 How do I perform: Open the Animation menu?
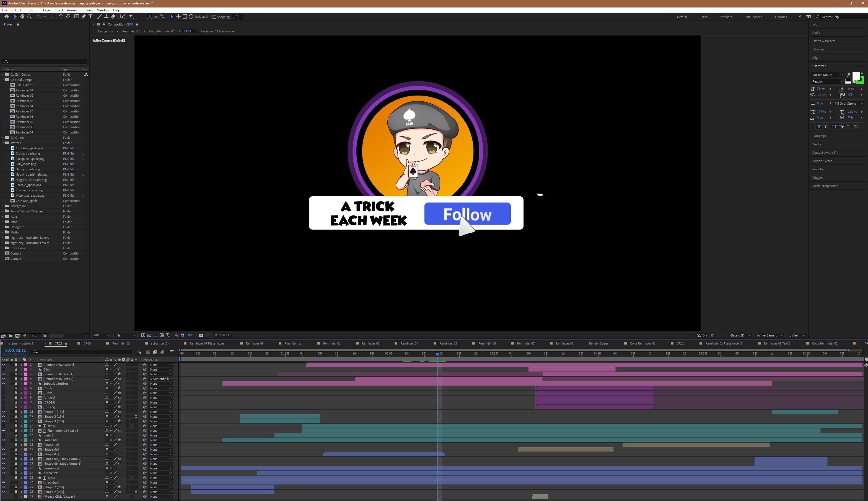74,10
